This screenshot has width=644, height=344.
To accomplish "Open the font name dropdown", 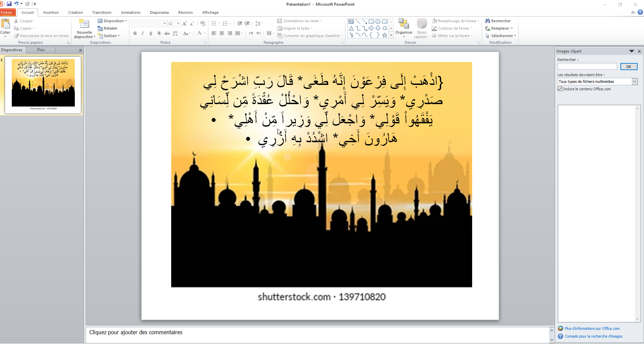I will tap(164, 24).
